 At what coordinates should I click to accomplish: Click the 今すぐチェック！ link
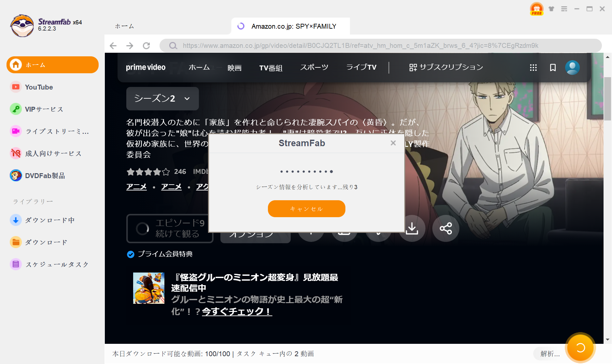237,312
